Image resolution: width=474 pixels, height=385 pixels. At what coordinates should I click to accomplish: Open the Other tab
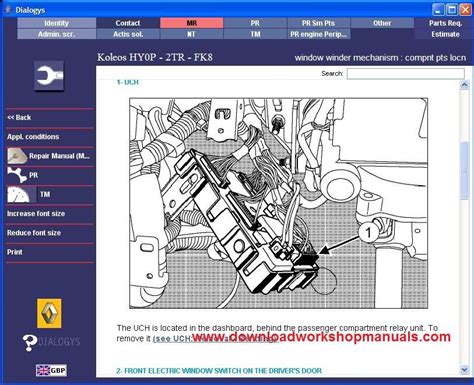click(382, 23)
